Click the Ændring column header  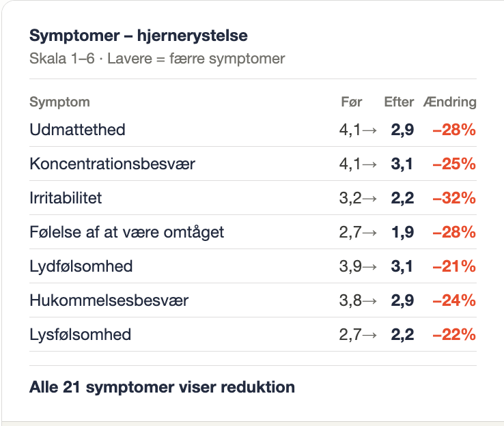pyautogui.click(x=450, y=102)
